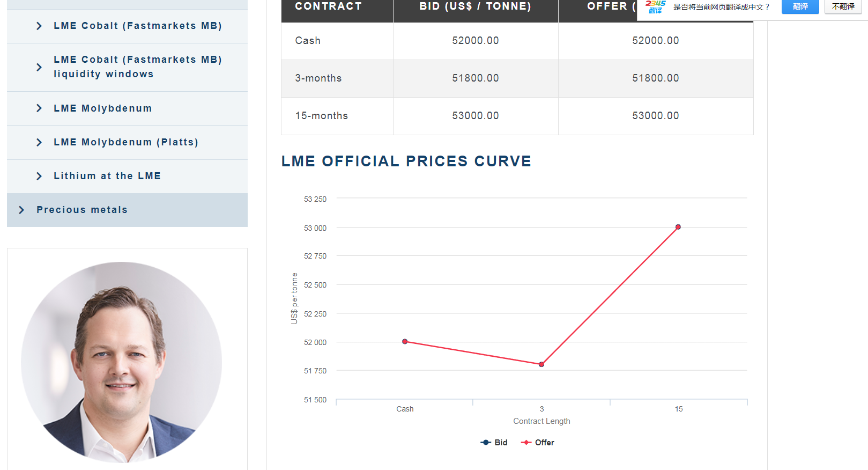This screenshot has height=470, width=868.
Task: Click the 3-months bid value 51800.00
Action: [x=476, y=78]
